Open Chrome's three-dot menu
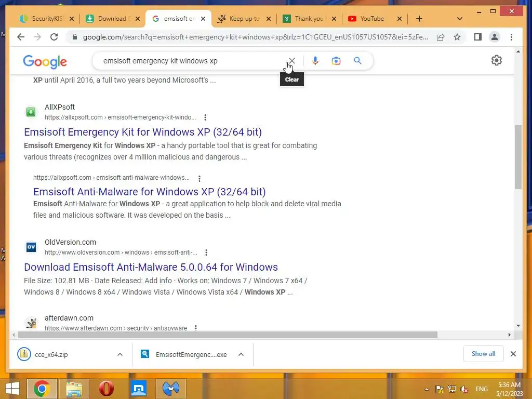Viewport: 532px width, 399px height. (511, 37)
